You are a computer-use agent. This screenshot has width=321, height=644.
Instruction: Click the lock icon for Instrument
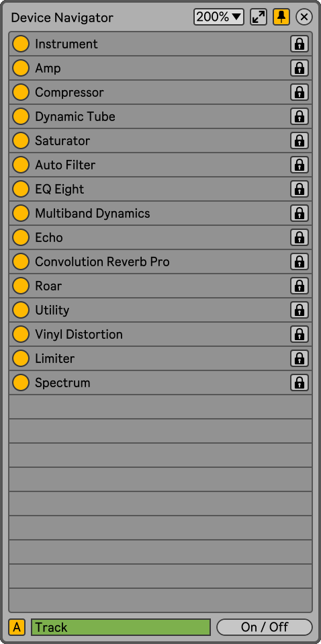coord(300,44)
